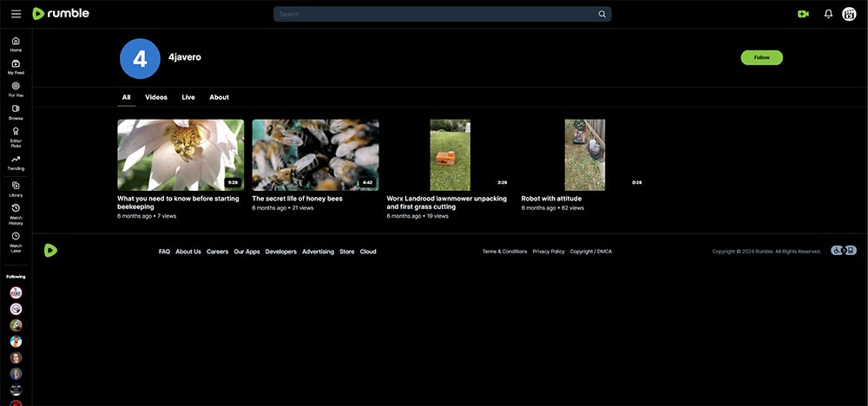This screenshot has height=406, width=868.
Task: Open the Store footer link
Action: 347,252
